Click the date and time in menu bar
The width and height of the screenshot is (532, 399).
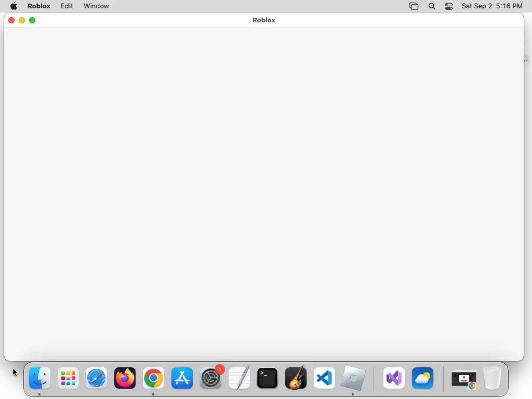(x=492, y=6)
